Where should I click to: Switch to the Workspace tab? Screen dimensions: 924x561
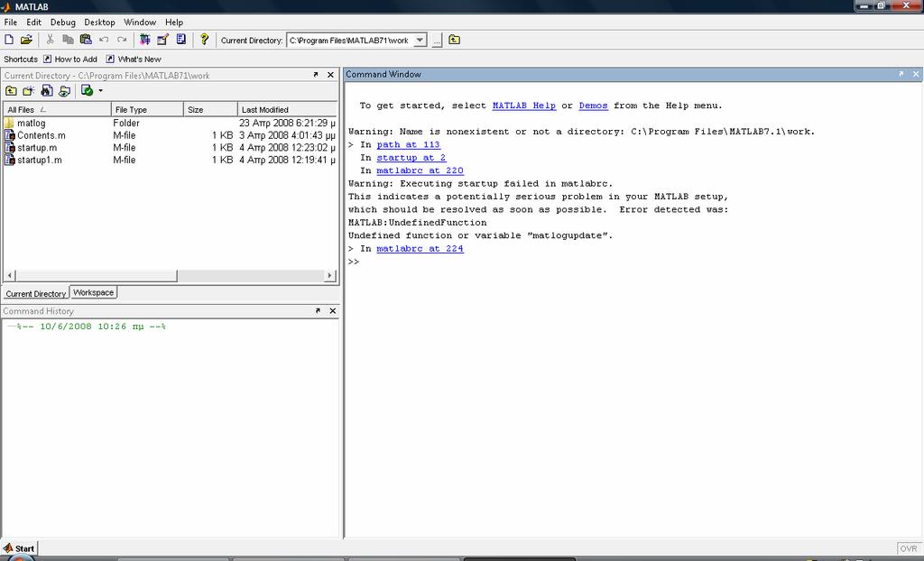93,292
